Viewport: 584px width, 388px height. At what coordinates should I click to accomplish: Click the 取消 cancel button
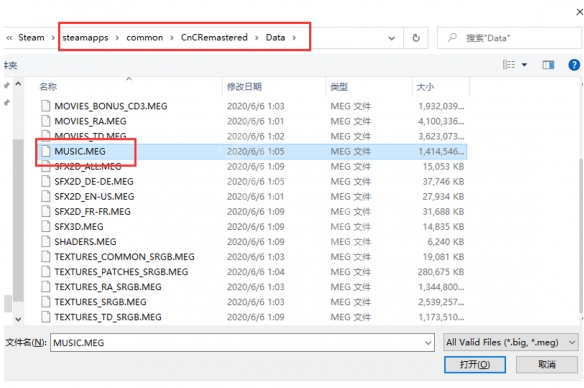(x=547, y=364)
